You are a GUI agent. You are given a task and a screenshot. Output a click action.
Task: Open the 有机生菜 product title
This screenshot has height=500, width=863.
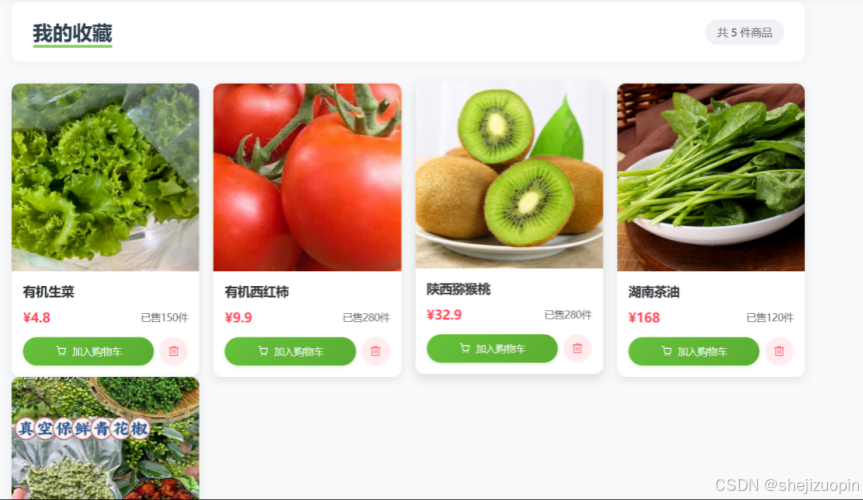48,292
